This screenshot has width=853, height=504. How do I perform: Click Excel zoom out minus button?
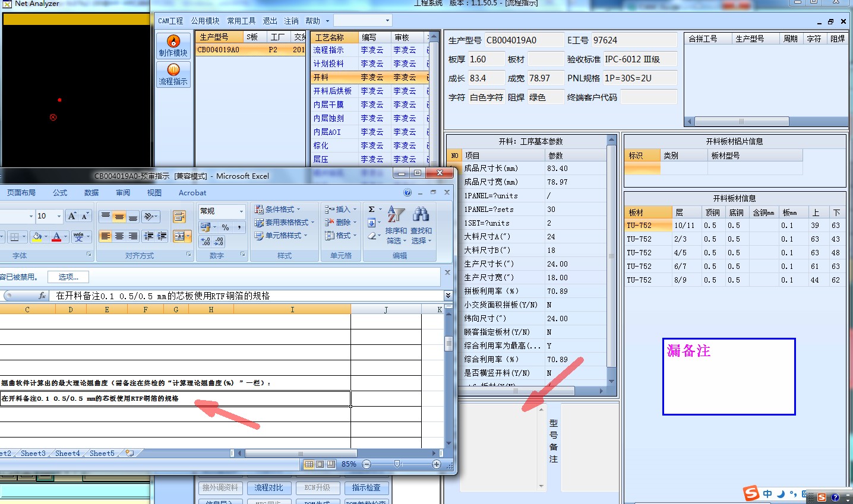367,464
